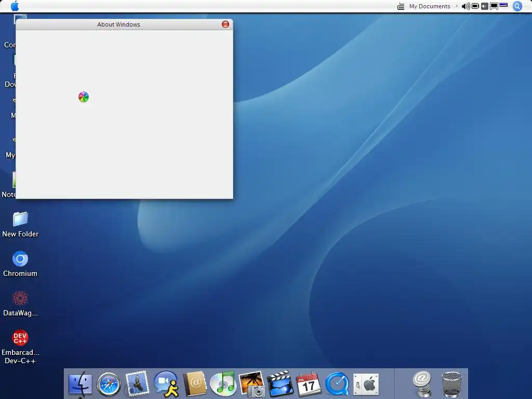
Task: Close the About Windows dialog
Action: coord(225,24)
